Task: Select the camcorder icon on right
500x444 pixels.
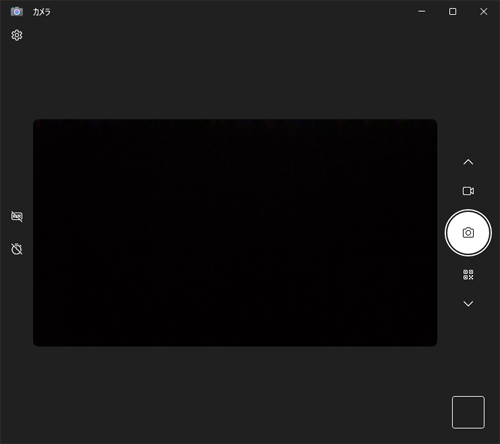Action: pyautogui.click(x=468, y=191)
